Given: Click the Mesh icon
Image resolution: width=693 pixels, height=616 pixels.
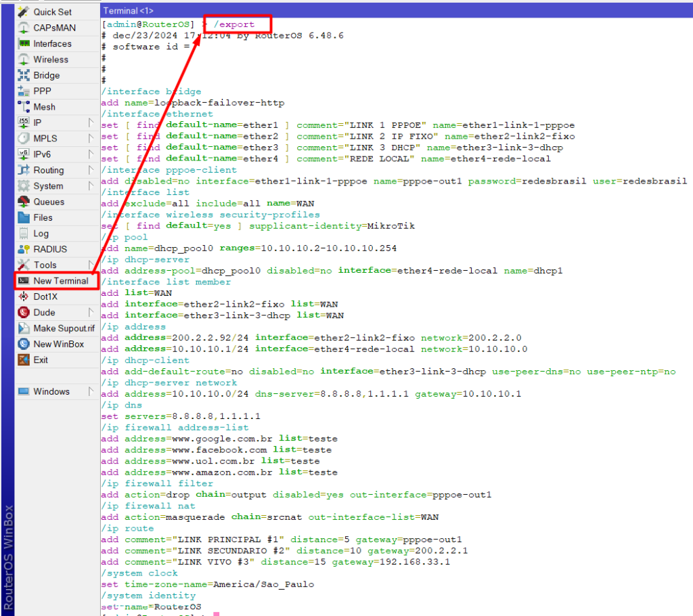Looking at the screenshot, I should [24, 107].
